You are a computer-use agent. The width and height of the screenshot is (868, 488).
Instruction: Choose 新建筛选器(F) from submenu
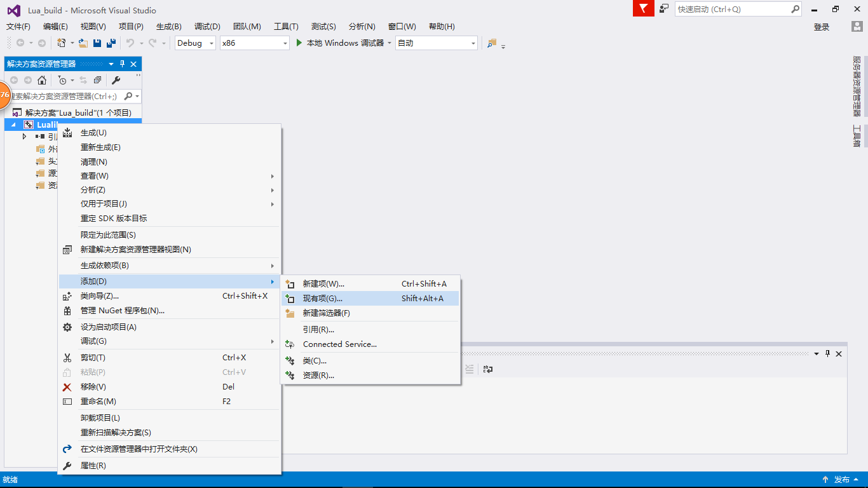coord(370,313)
